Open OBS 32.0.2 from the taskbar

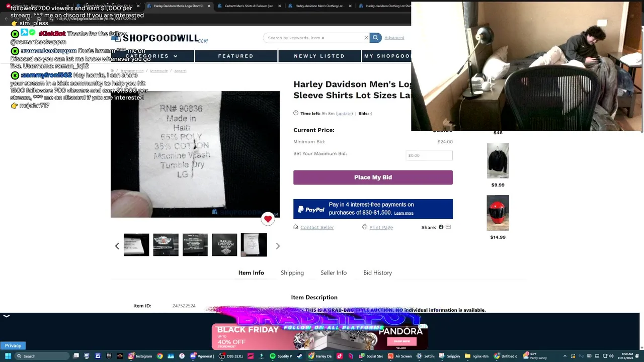tap(231, 356)
